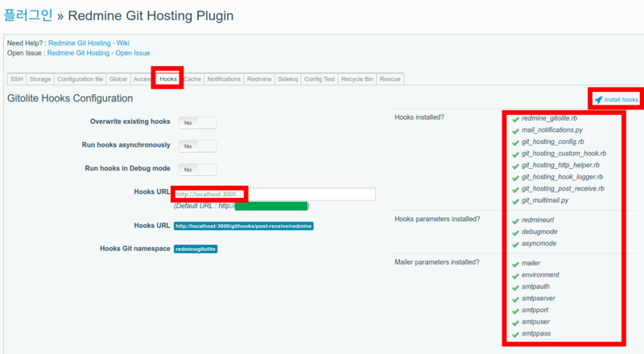Open Redmine Git Hosting - Open Issue link
Screen dimensions: 644x354
(98, 53)
